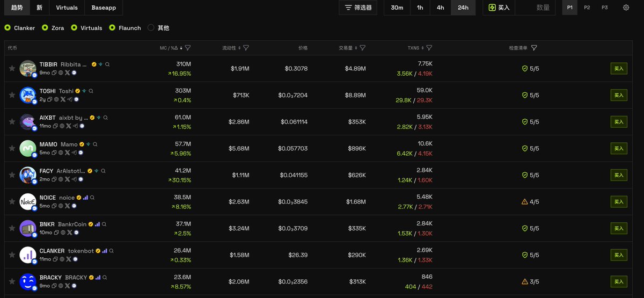Click the warning 3/5 checklist for BRACKY
The width and height of the screenshot is (644, 298).
(530, 282)
